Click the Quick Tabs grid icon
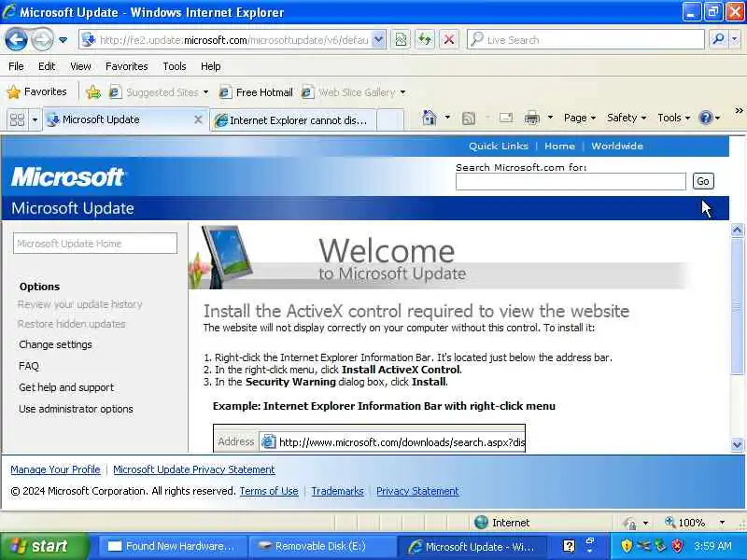This screenshot has height=560, width=747. tap(17, 119)
